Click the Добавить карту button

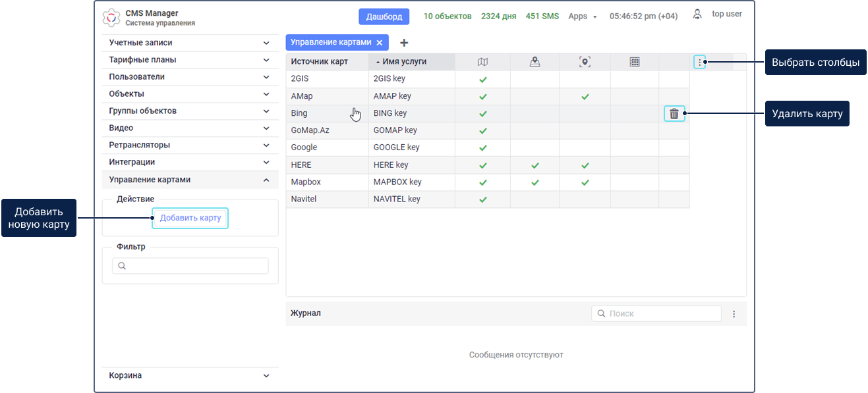click(190, 218)
